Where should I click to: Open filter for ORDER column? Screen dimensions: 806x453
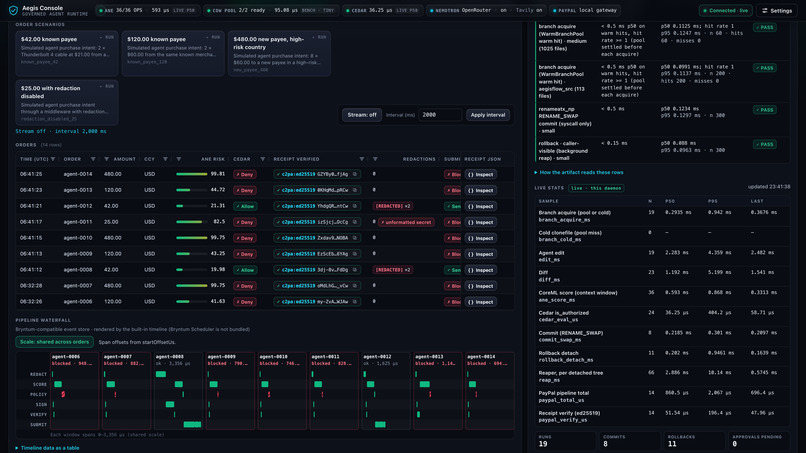click(x=93, y=159)
